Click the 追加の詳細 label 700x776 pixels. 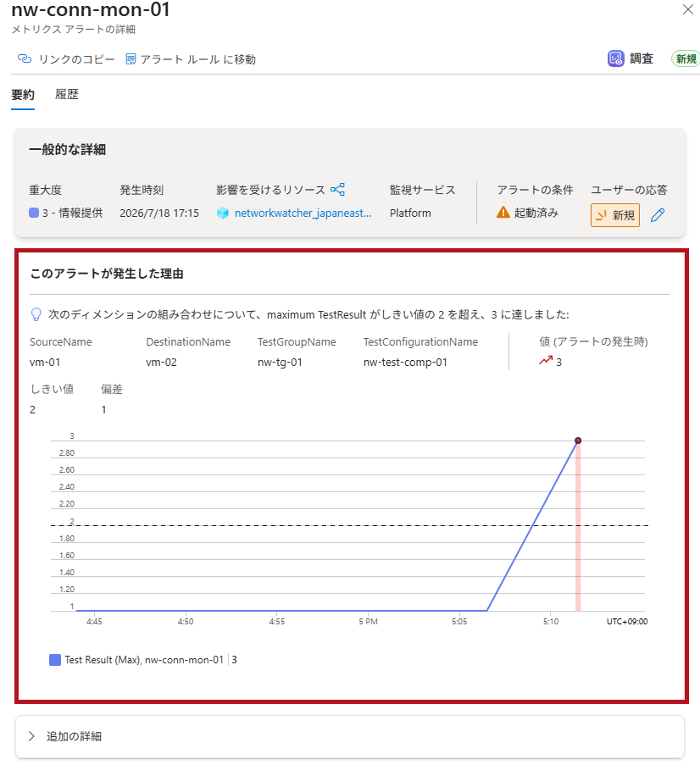click(x=75, y=736)
